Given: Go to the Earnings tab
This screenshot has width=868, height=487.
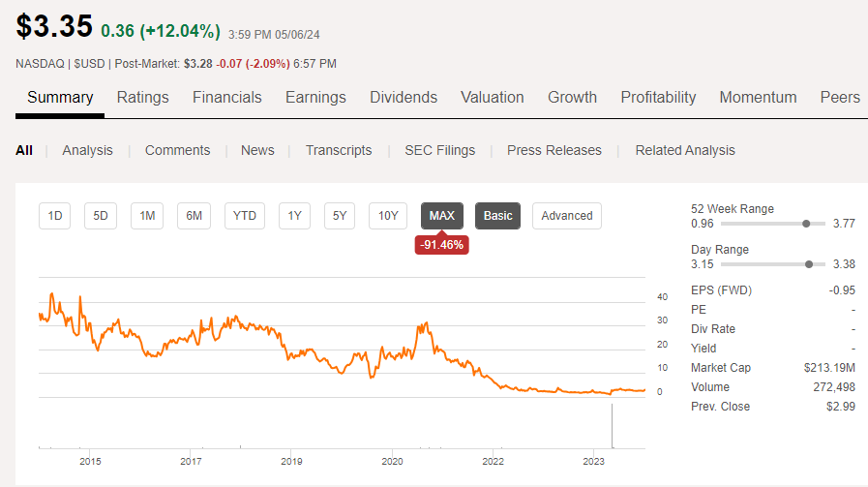Looking at the screenshot, I should pyautogui.click(x=315, y=97).
